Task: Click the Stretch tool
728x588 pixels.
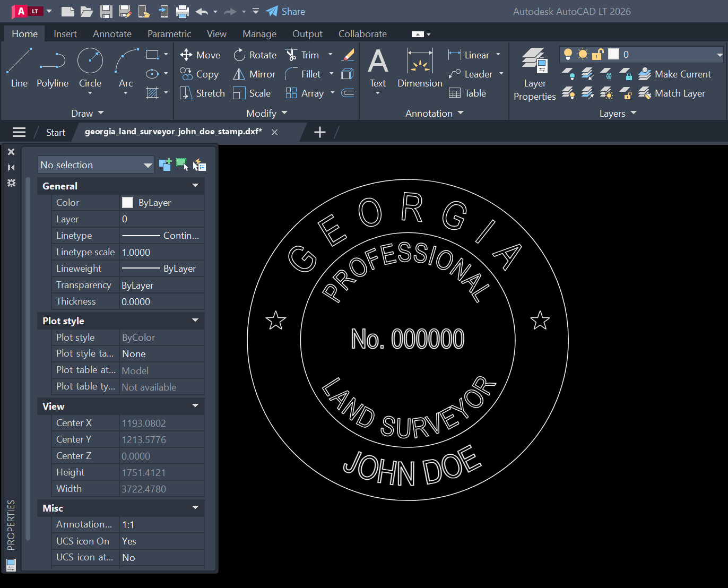Action: pyautogui.click(x=202, y=93)
